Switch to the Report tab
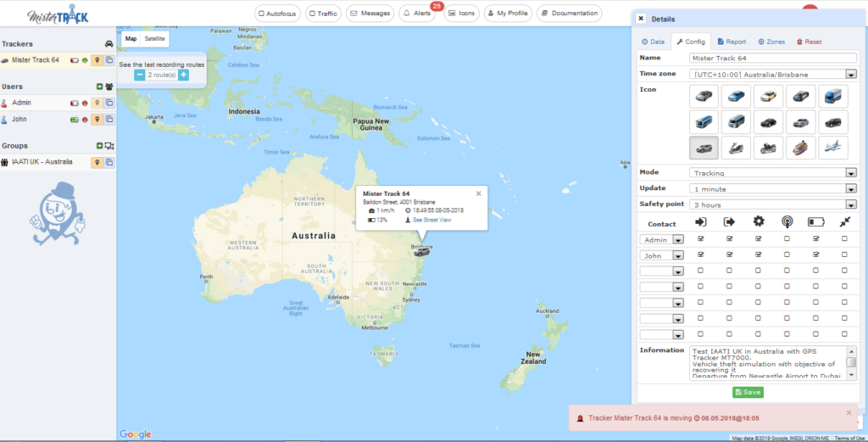This screenshot has height=442, width=868. (732, 42)
